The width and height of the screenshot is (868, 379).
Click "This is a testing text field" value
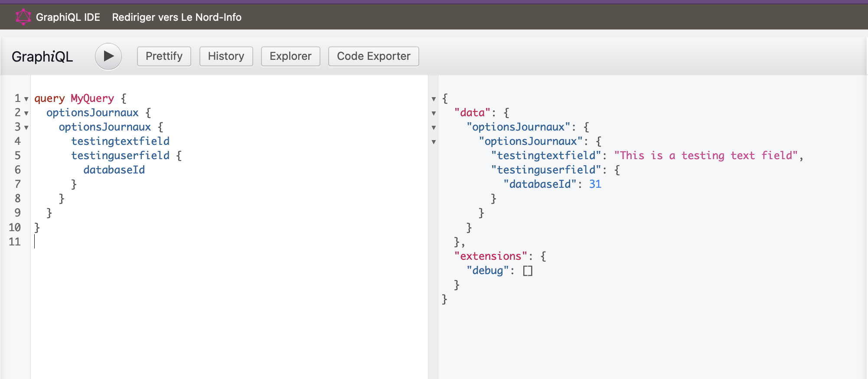pos(706,156)
